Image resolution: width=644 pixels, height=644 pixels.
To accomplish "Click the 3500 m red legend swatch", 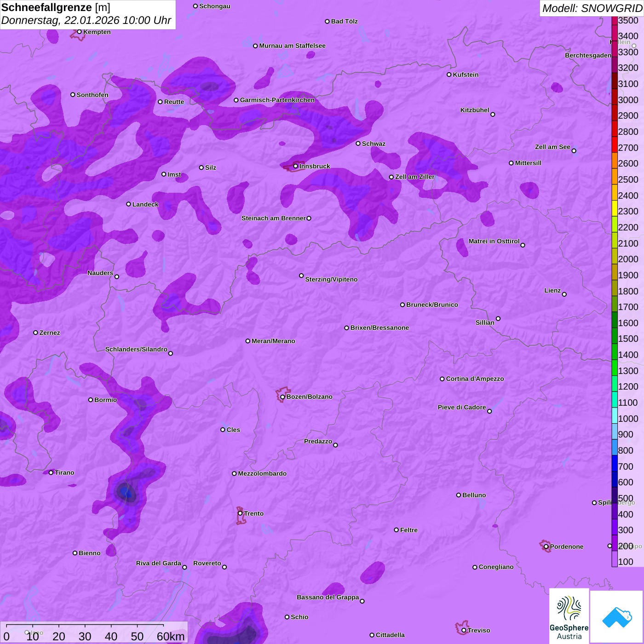I will click(x=615, y=20).
